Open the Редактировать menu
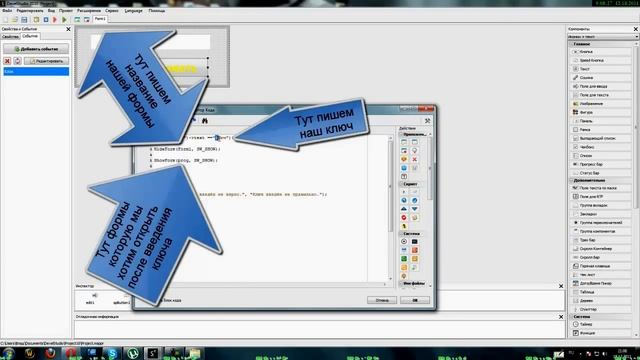The width and height of the screenshot is (640, 360). pos(30,11)
